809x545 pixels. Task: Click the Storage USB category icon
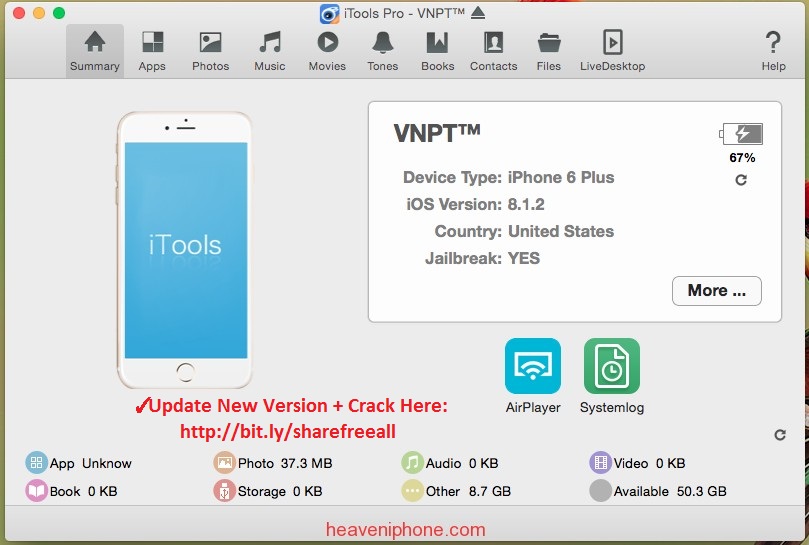(x=224, y=490)
